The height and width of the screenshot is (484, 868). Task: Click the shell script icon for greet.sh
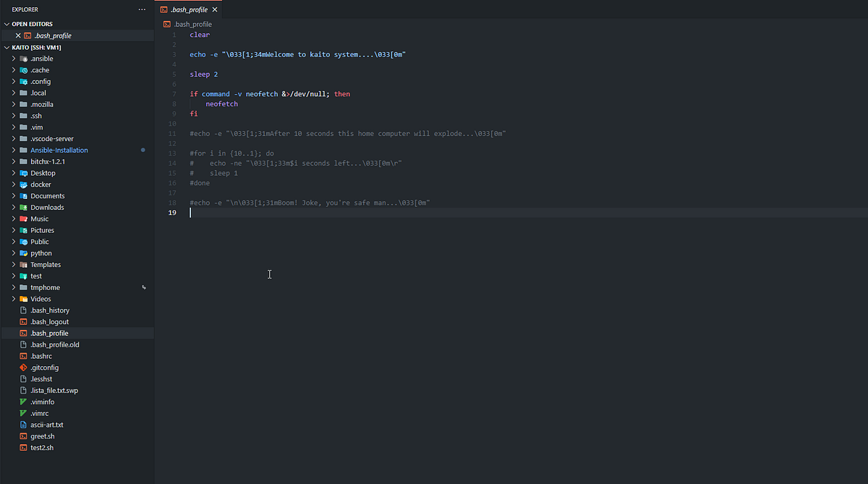(22, 436)
